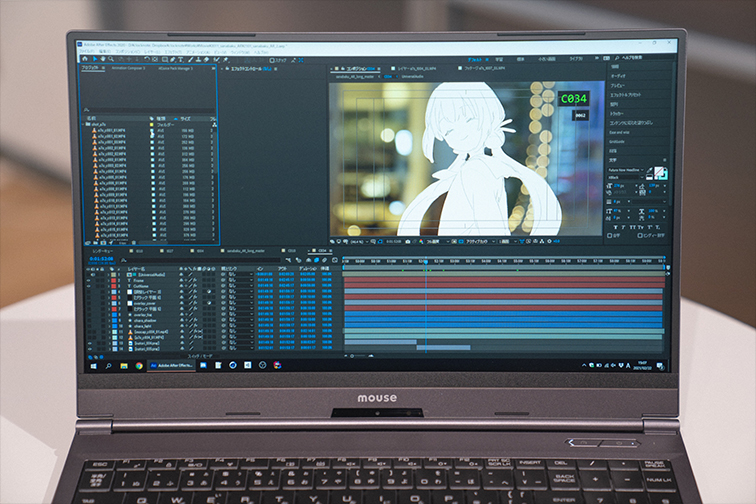Toggle visibility eye of Frame layer

click(x=88, y=280)
